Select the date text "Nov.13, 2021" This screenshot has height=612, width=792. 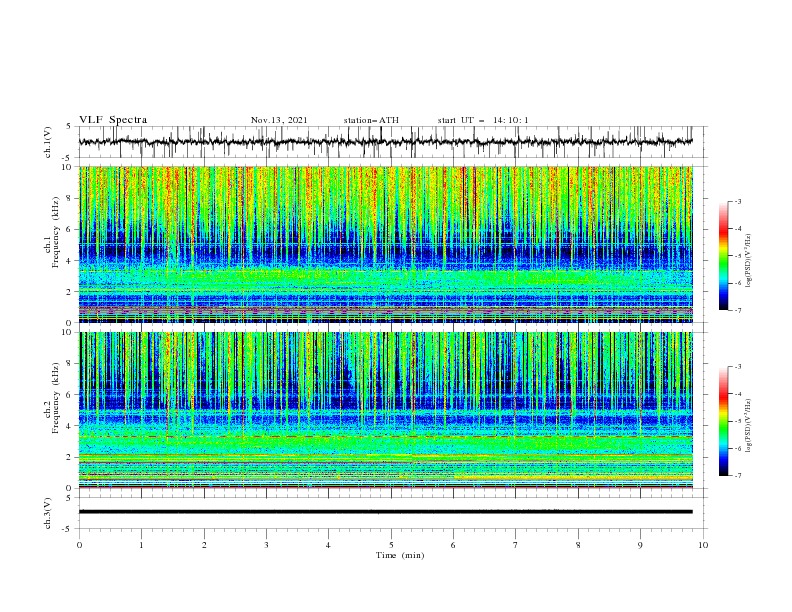click(279, 120)
